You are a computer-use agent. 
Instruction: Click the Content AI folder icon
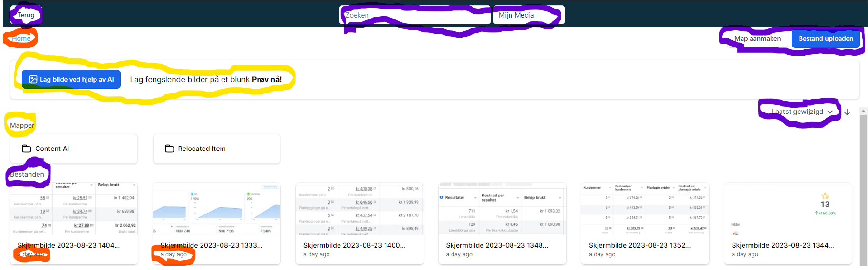pyautogui.click(x=27, y=149)
